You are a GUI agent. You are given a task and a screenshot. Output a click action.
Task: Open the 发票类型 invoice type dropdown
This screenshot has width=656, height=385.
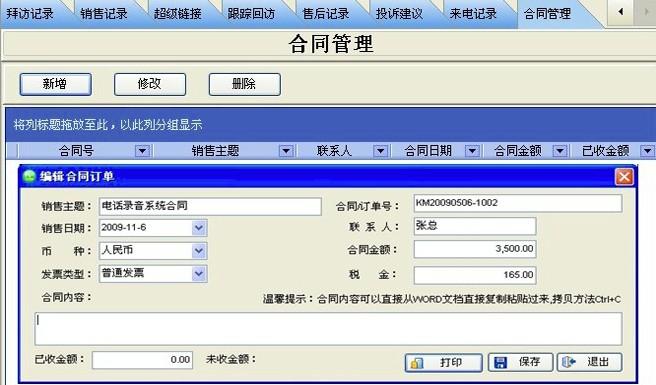pos(199,274)
